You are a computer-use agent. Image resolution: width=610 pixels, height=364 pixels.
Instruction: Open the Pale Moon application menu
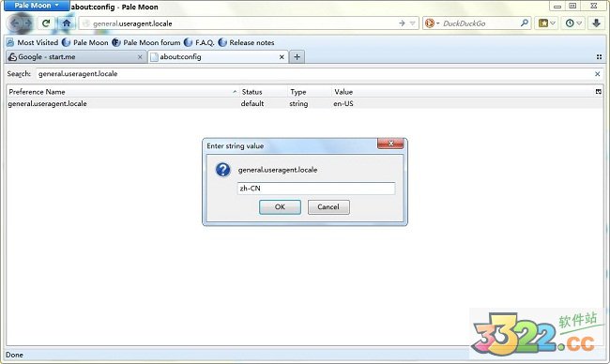point(37,6)
